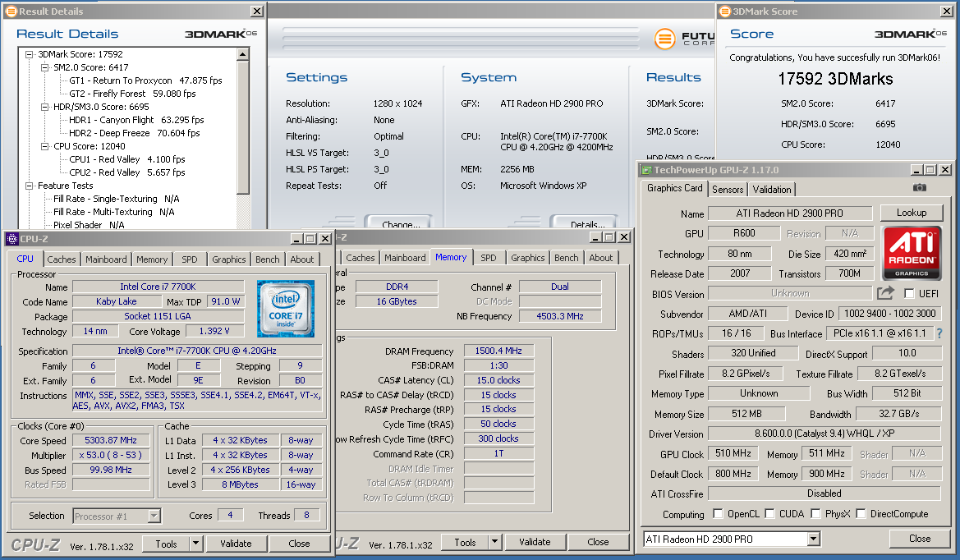Click the Tools button in front CPU-Z window
Image resolution: width=960 pixels, height=560 pixels.
pos(166,543)
